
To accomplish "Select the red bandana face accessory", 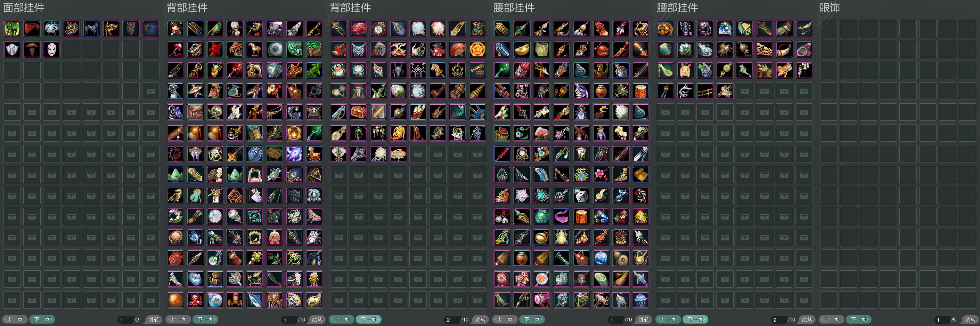I will pyautogui.click(x=32, y=29).
